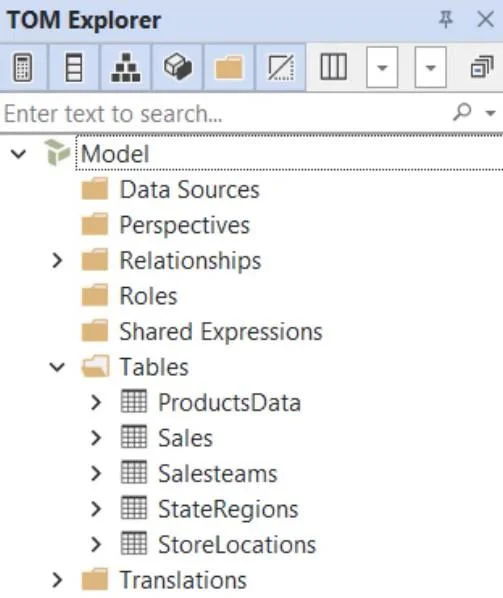Screen dimensions: 503x598
Task: Expand the Relationships folder
Action: tap(57, 260)
